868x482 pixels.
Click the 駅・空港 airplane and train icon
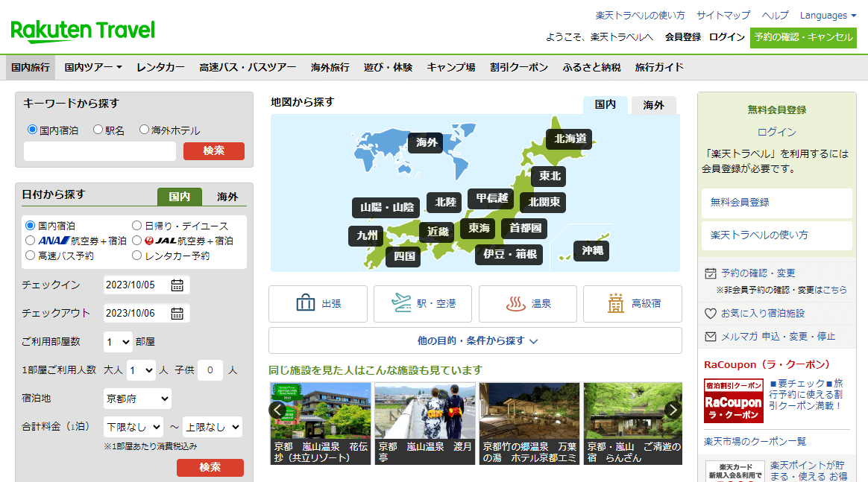click(401, 304)
